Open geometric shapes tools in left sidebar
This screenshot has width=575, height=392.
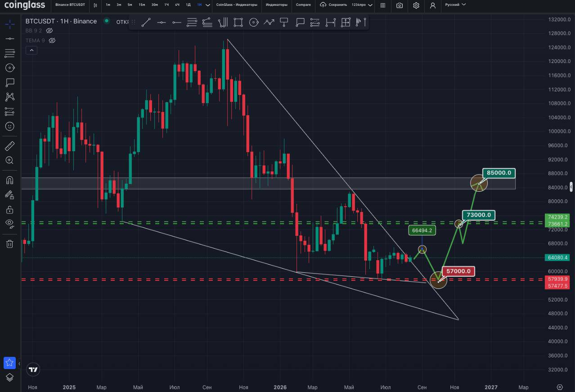pyautogui.click(x=9, y=68)
